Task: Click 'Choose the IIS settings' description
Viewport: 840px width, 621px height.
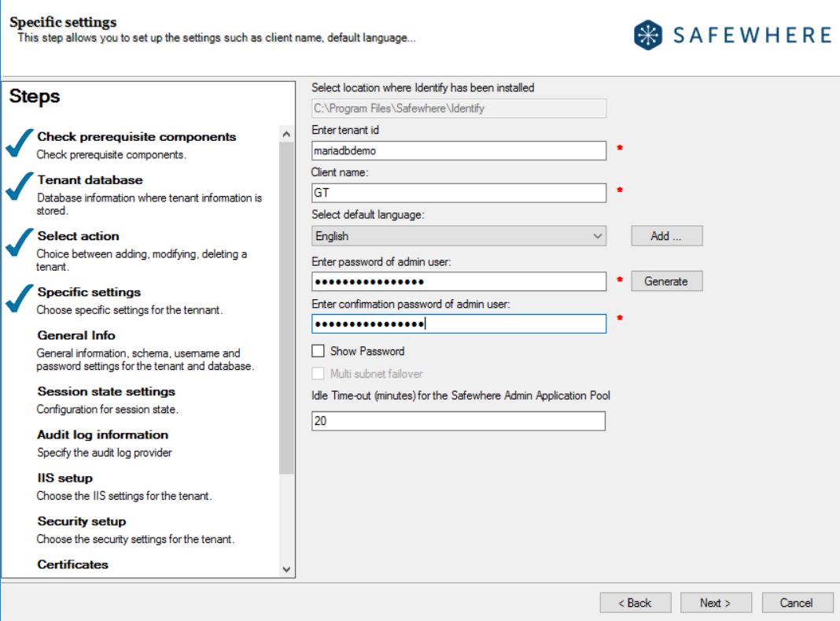Action: pyautogui.click(x=124, y=496)
